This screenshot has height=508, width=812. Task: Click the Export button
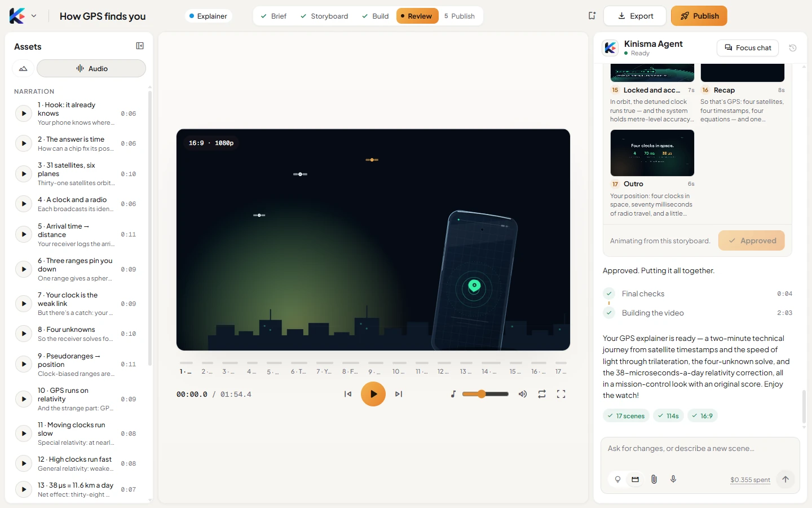(635, 16)
